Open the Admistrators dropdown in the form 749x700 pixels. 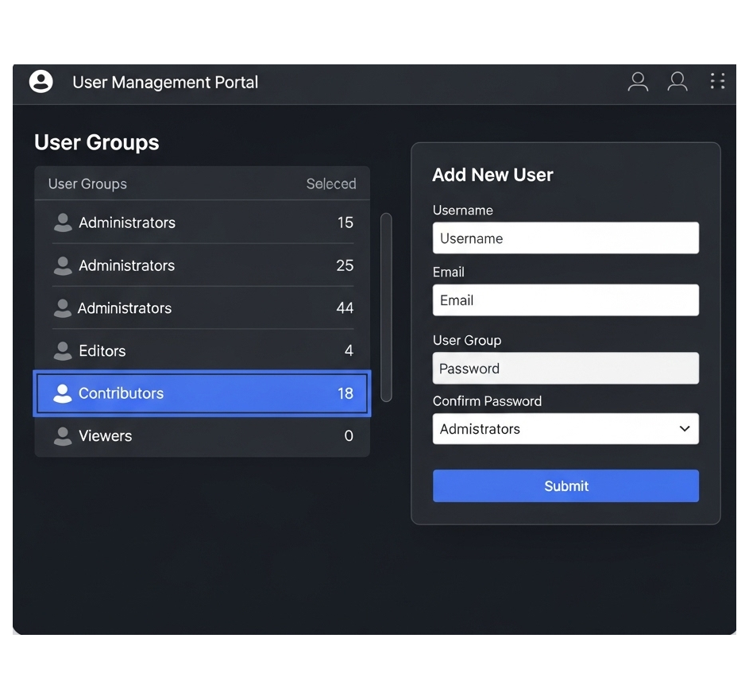(556, 429)
